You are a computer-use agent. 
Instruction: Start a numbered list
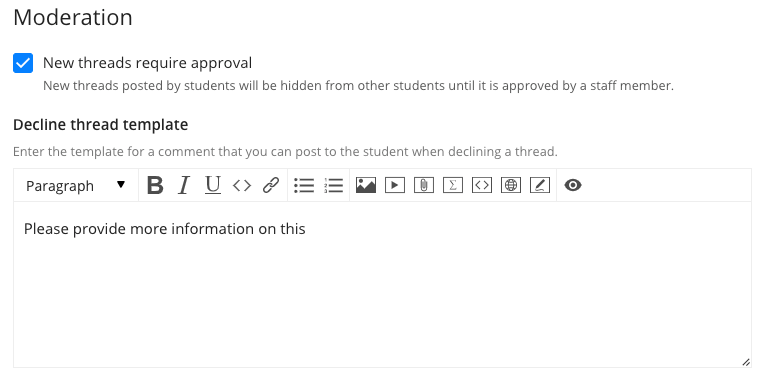333,185
